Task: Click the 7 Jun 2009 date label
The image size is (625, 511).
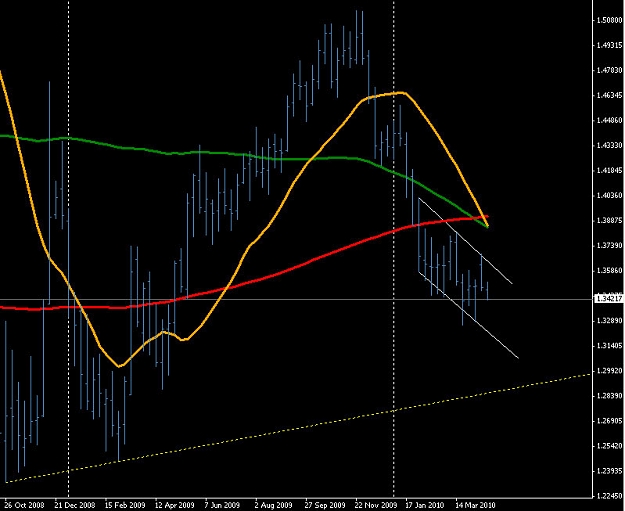Action: click(x=222, y=505)
